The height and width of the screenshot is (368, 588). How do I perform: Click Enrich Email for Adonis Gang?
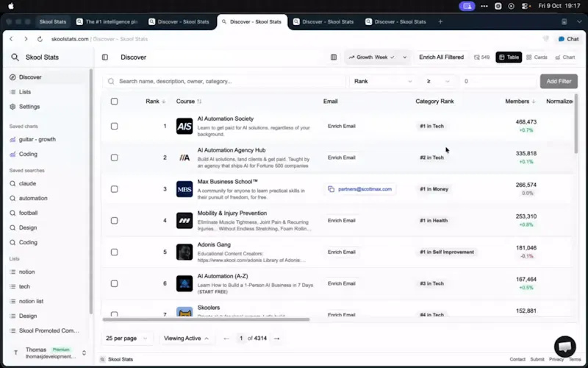pyautogui.click(x=341, y=252)
